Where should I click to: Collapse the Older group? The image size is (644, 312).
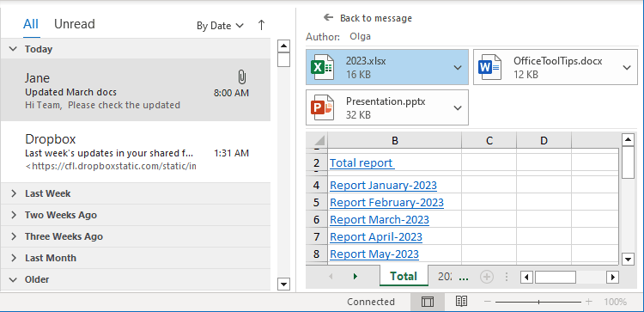13,279
